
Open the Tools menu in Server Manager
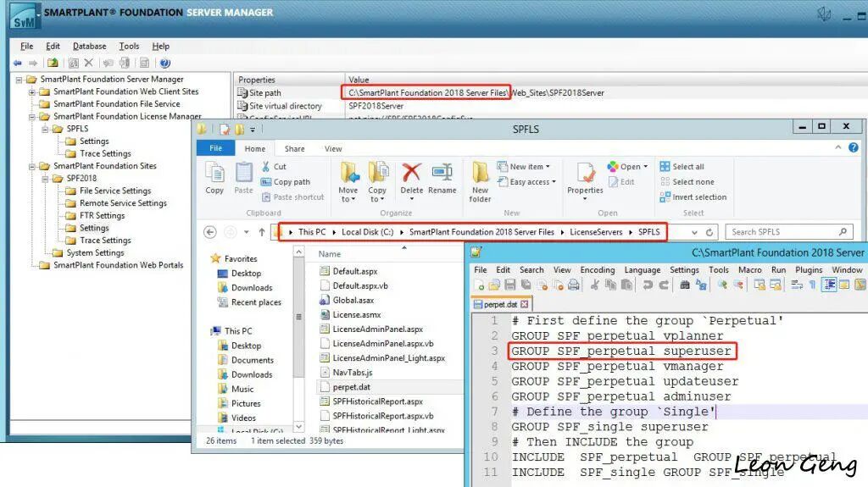pos(129,47)
